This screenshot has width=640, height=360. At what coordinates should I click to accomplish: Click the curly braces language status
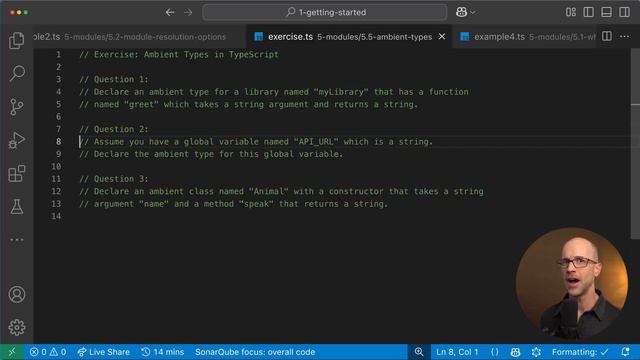pyautogui.click(x=495, y=352)
